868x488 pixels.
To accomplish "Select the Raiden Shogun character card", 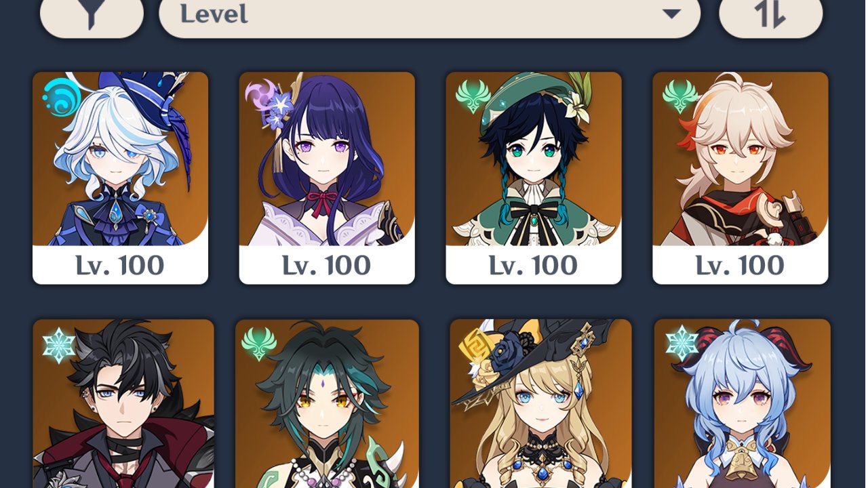I will 327,178.
